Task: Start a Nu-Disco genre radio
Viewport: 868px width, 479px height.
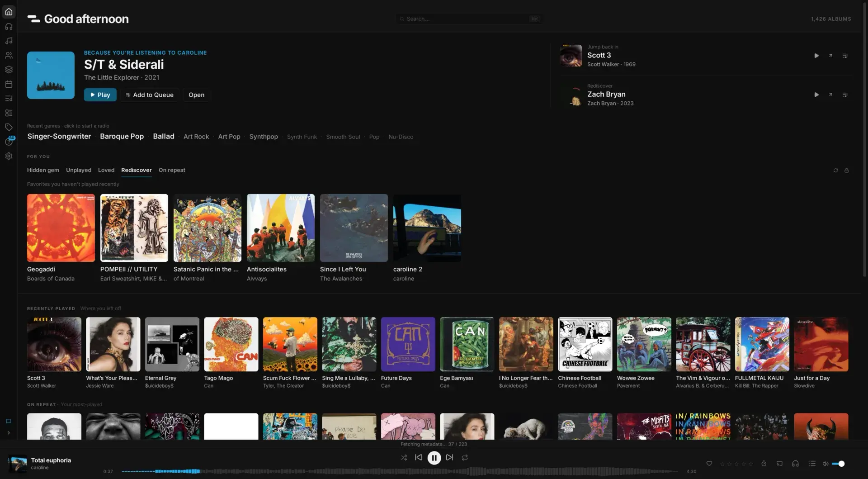Action: [x=401, y=137]
